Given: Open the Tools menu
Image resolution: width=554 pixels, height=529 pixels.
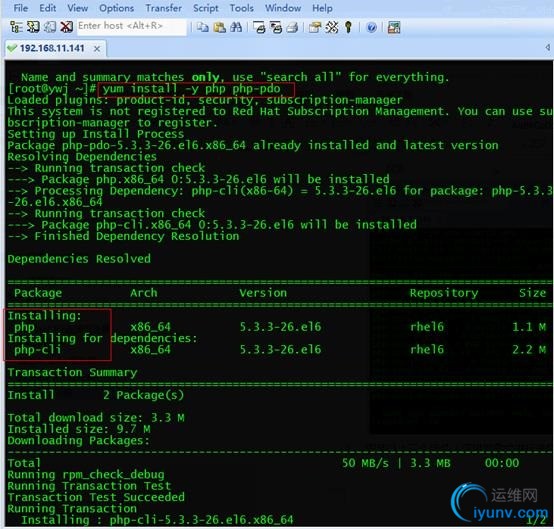Looking at the screenshot, I should tap(242, 8).
